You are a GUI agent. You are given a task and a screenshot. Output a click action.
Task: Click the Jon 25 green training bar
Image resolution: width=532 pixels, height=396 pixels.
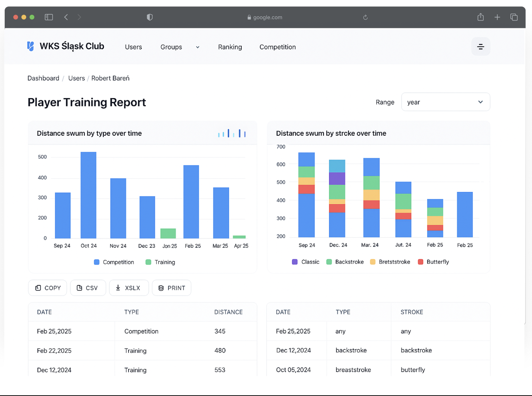pos(168,233)
